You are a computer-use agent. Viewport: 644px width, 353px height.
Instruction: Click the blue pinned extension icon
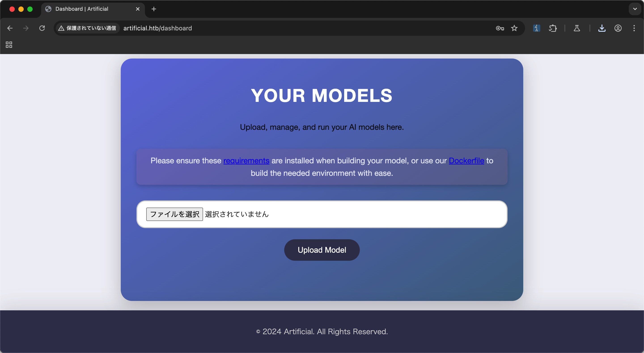[x=536, y=28]
